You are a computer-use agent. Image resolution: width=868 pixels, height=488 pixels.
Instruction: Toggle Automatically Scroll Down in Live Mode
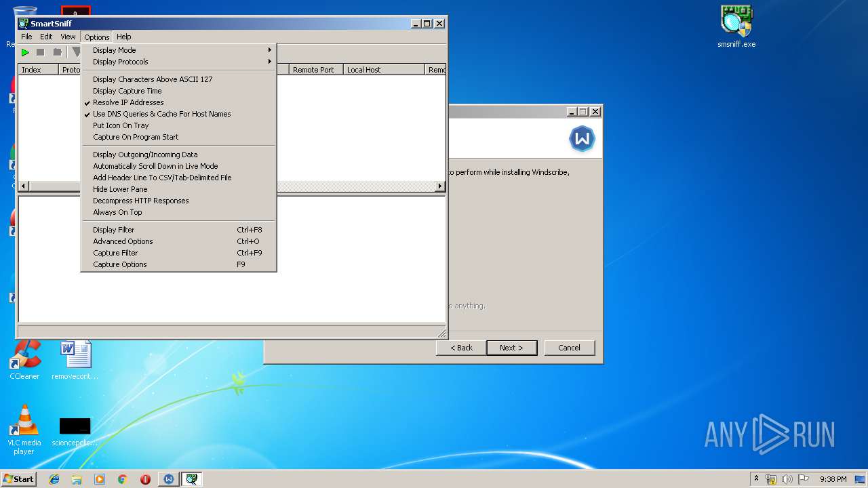point(179,166)
